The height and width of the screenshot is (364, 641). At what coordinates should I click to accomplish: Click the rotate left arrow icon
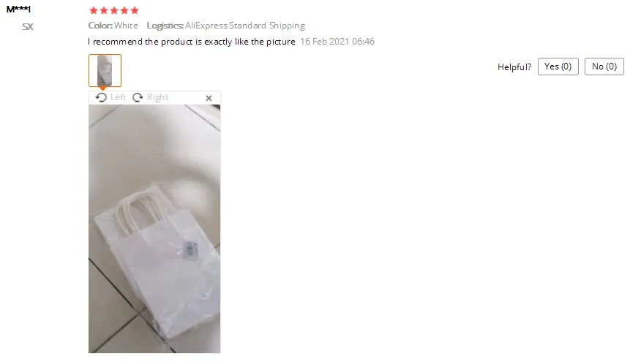101,97
